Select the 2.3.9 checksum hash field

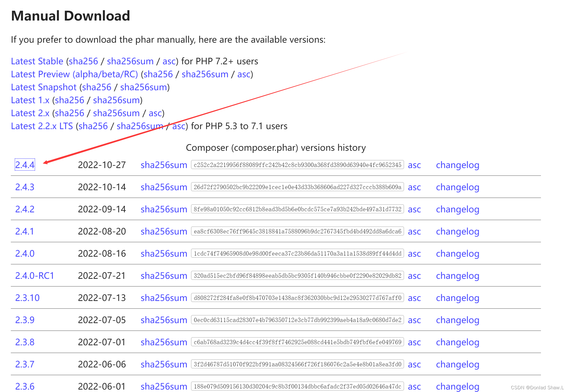[298, 320]
